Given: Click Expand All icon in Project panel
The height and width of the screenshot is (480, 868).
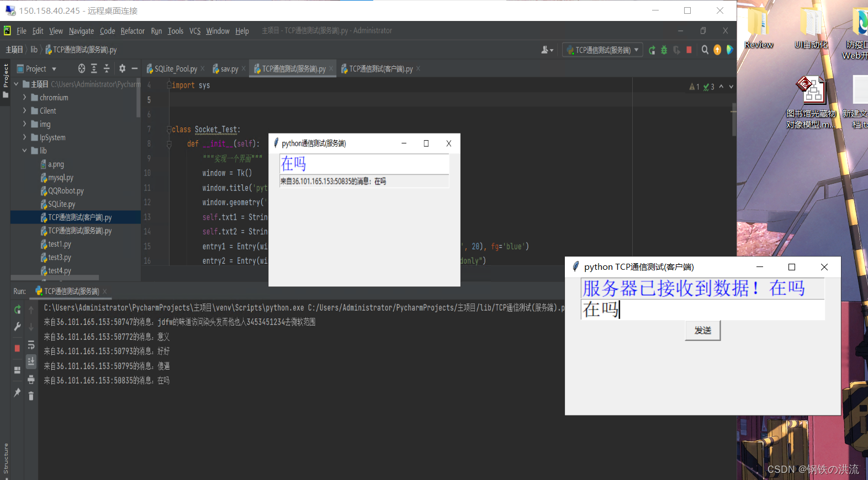Looking at the screenshot, I should (x=94, y=68).
